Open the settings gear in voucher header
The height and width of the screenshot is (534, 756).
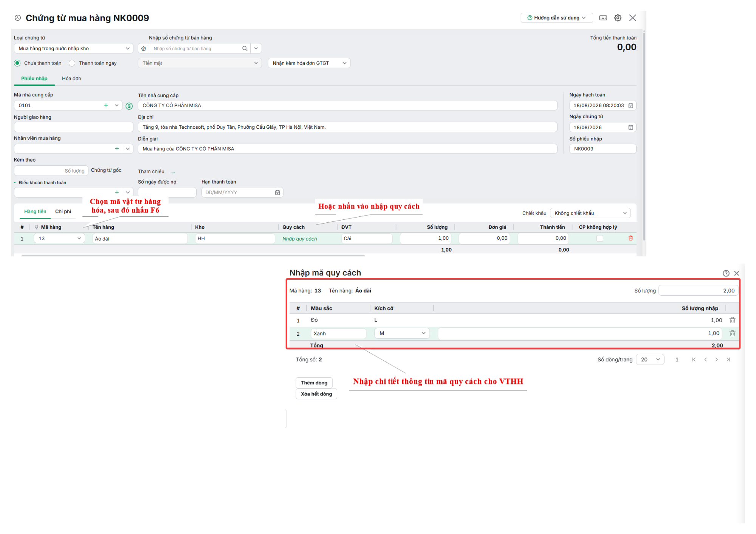click(618, 18)
